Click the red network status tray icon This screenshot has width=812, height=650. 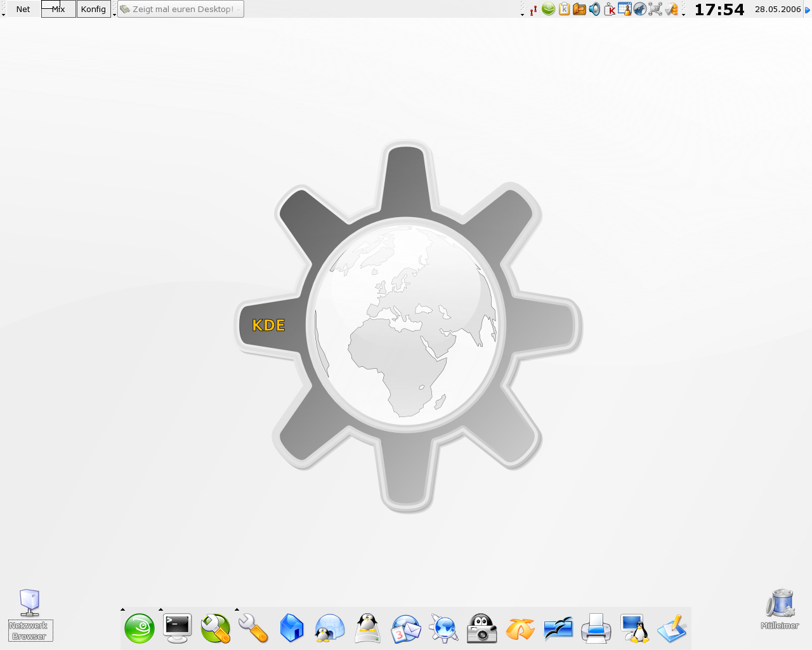534,10
